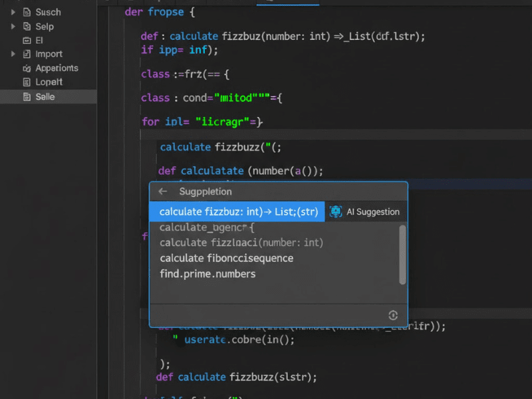Image resolution: width=532 pixels, height=399 pixels.
Task: Select the calculate fibonccisequence entry
Action: [x=226, y=258]
